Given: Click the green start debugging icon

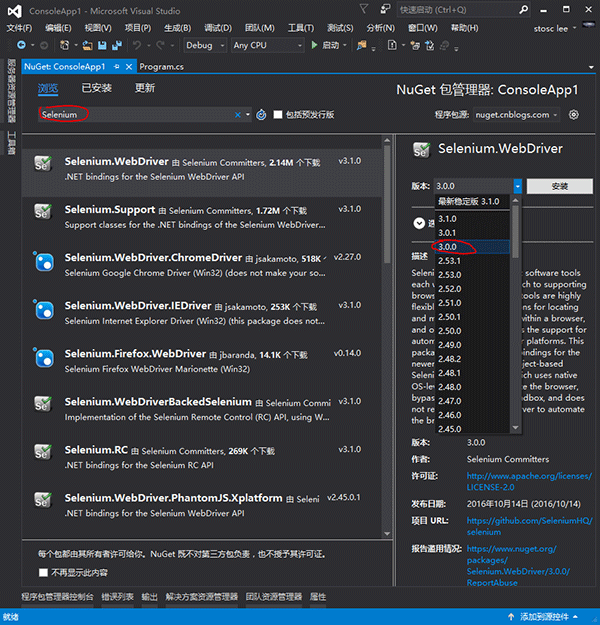Looking at the screenshot, I should (x=315, y=45).
